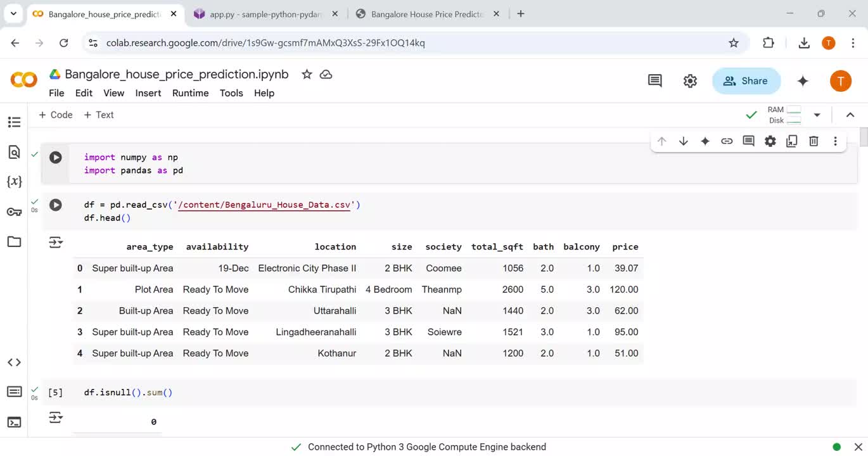Expand the RAM and Disk resources dropdown
The height and width of the screenshot is (456, 868).
pyautogui.click(x=817, y=115)
